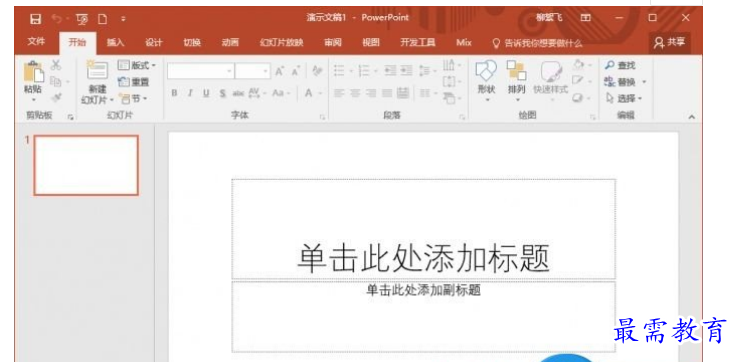Switch to the 插入 tab
Screen dimensions: 735x362
[x=115, y=43]
